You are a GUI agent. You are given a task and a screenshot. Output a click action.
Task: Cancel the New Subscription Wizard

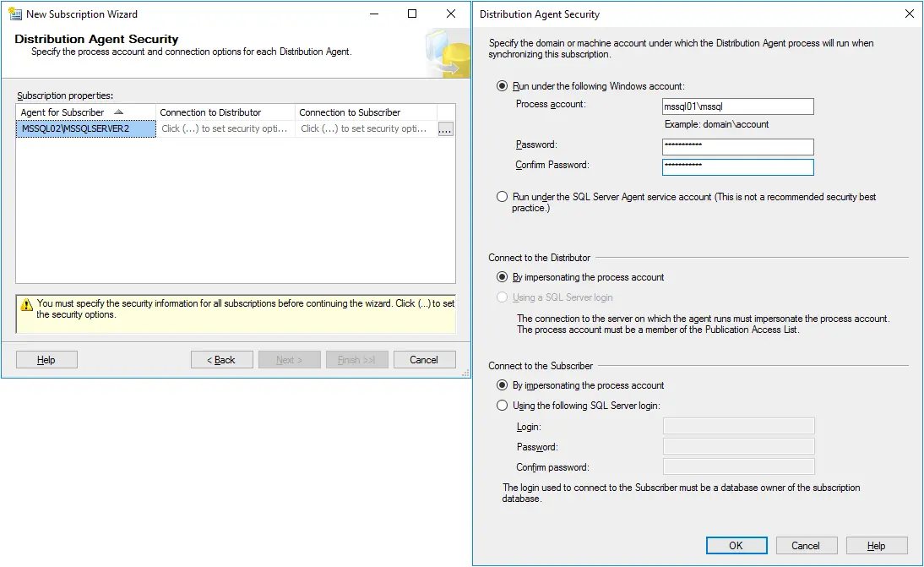[424, 359]
